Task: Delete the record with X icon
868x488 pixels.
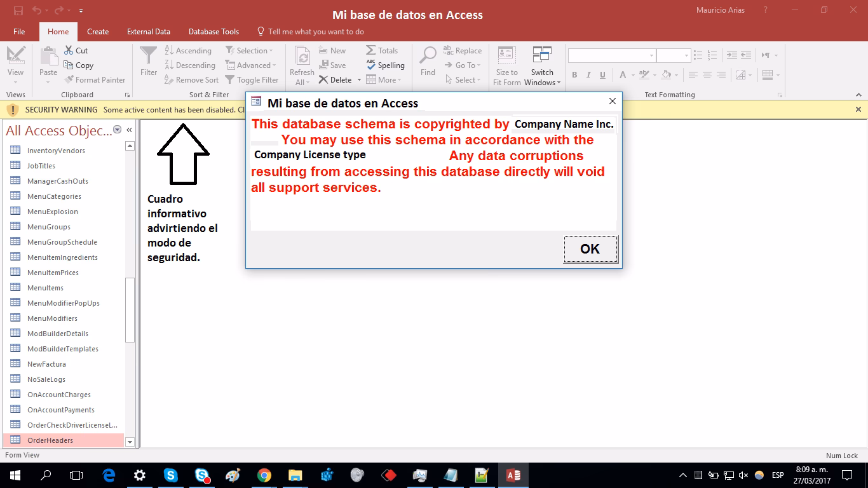Action: coord(335,80)
